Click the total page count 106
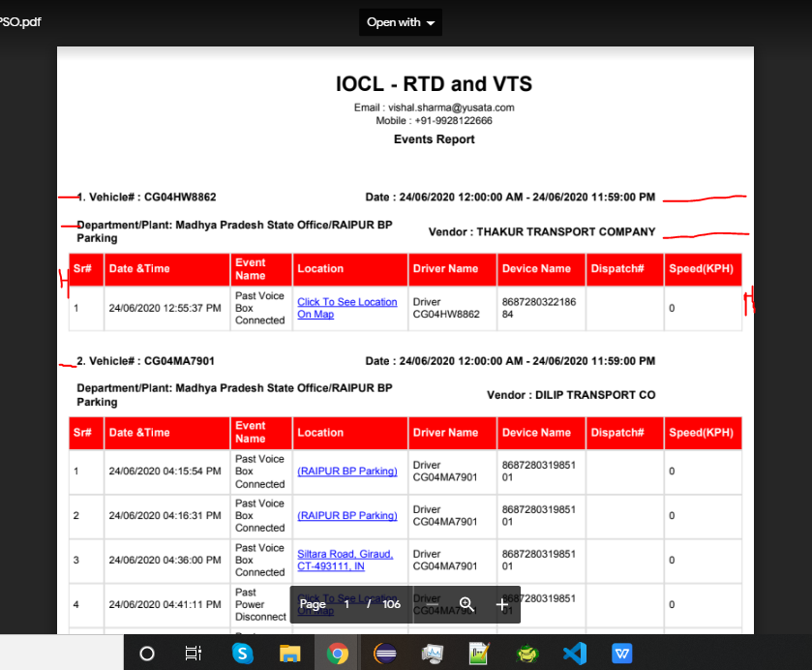 click(392, 604)
